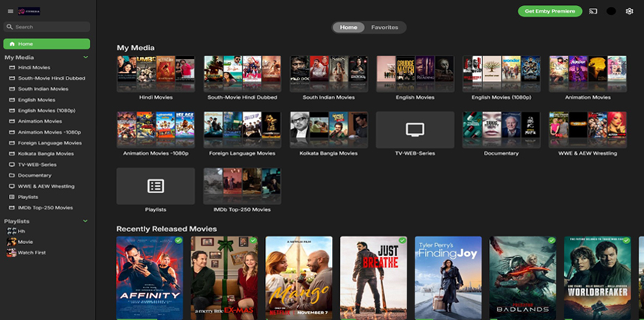Screen dimensions: 644x320
Task: Select Documentary in the sidebar tree
Action: 34,175
